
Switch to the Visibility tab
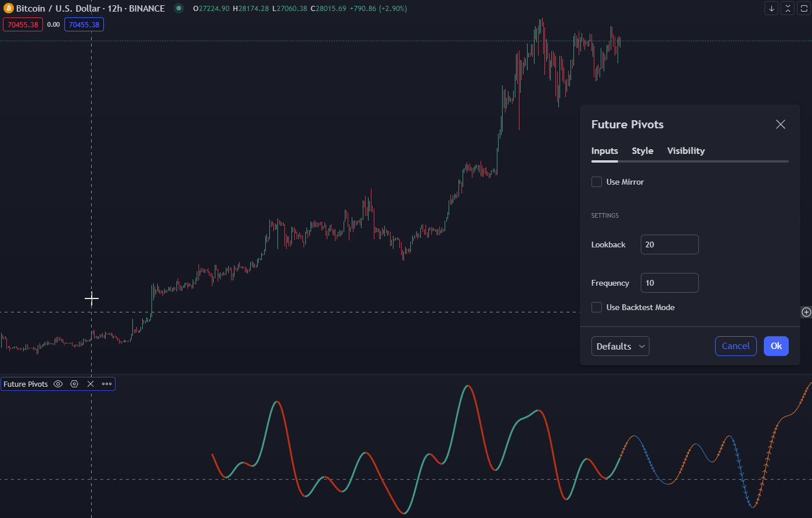pos(685,151)
